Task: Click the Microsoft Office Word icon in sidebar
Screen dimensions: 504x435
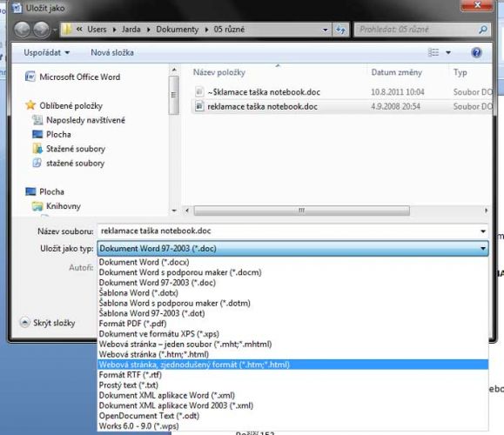Action: [x=30, y=77]
